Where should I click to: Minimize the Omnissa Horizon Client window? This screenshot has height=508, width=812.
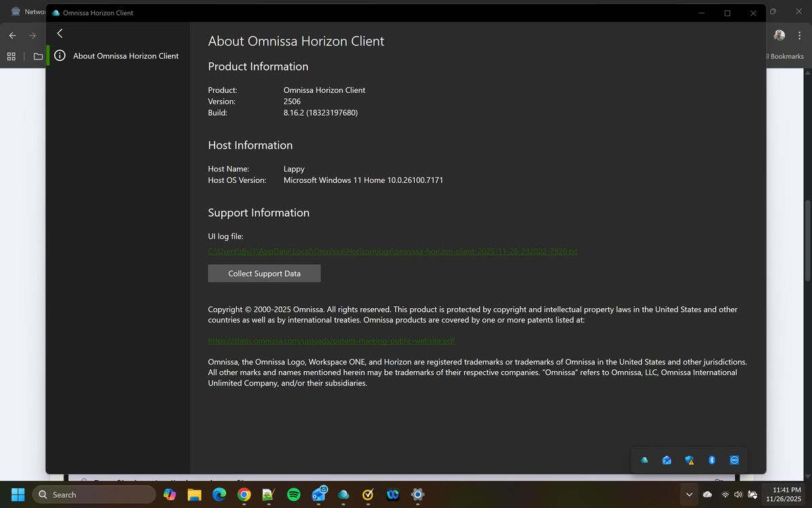tap(701, 13)
